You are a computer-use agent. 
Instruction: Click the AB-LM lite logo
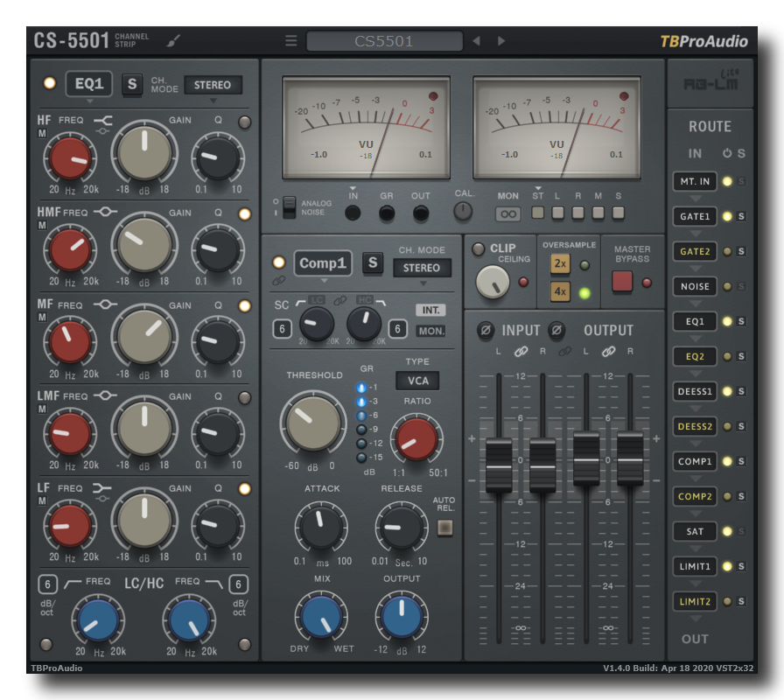[x=710, y=80]
